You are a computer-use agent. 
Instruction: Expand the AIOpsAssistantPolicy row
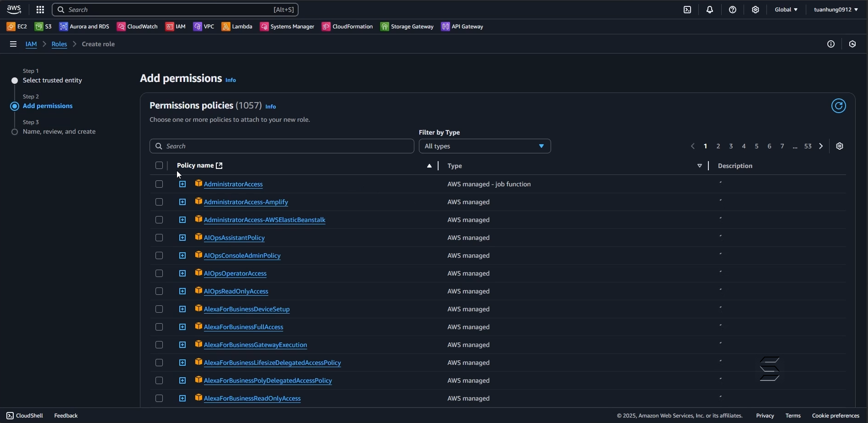click(x=182, y=238)
